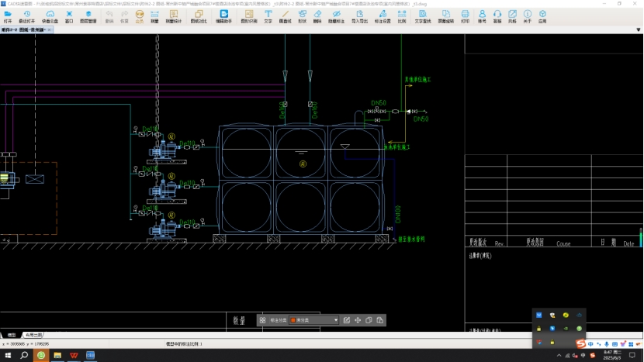Open 图纸对比 drawing compare tool
The height and width of the screenshot is (362, 644).
pos(199,16)
